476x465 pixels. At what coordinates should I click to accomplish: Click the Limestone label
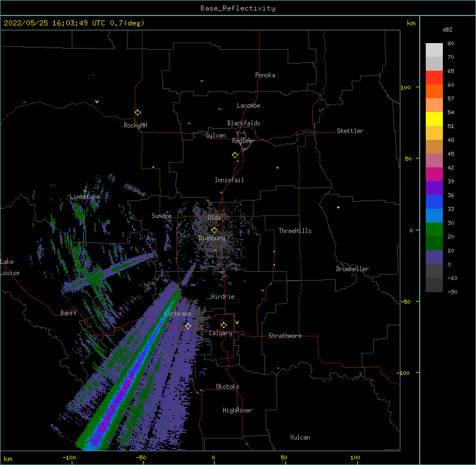(x=84, y=197)
